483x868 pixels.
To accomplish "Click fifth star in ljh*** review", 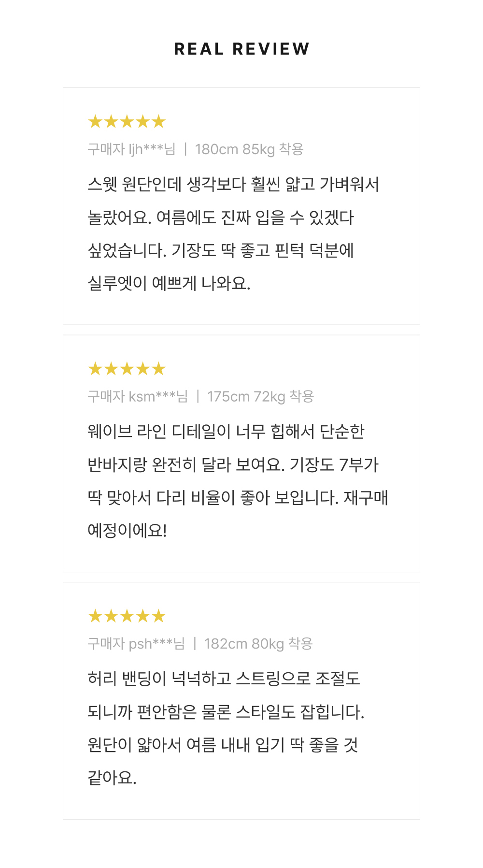I will pos(158,121).
